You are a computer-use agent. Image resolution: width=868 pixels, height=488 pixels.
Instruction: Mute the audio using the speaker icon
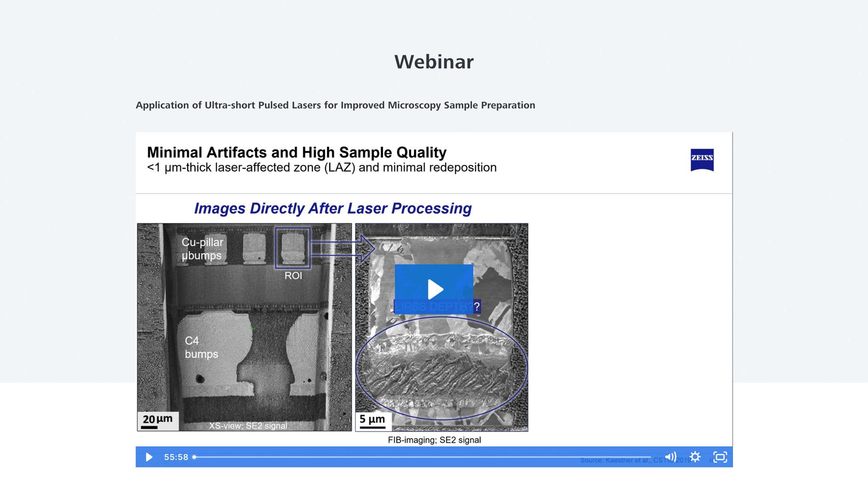point(671,457)
